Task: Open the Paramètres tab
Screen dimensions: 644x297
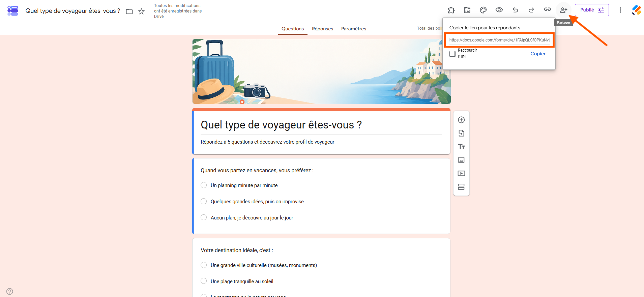Action: (354, 29)
